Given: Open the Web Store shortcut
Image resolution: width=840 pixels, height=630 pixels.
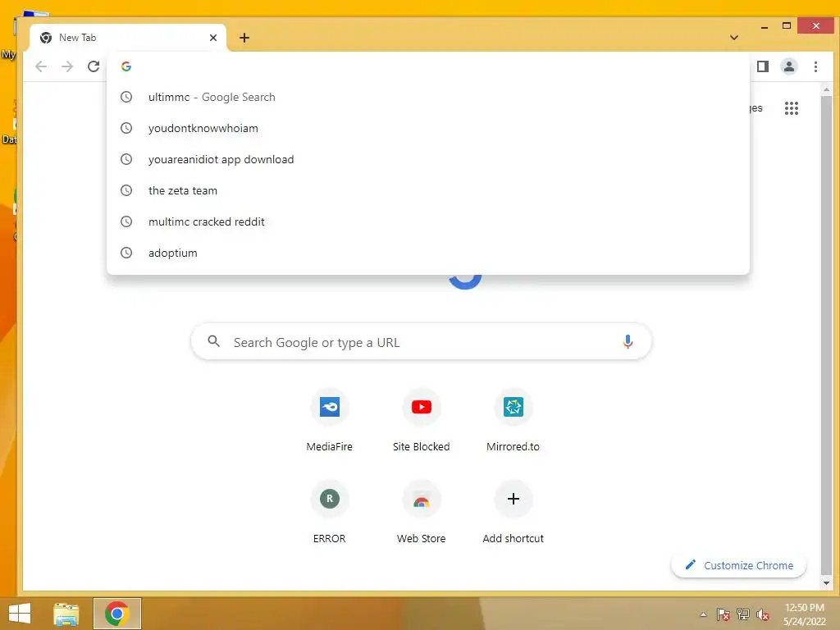Looking at the screenshot, I should [x=421, y=513].
